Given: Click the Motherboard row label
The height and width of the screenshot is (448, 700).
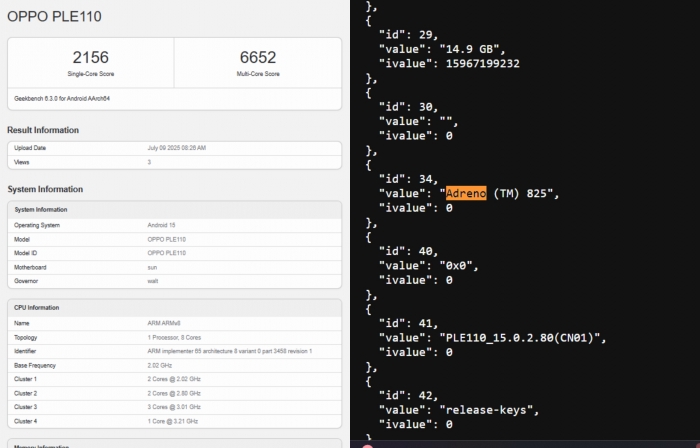Looking at the screenshot, I should 30,268.
